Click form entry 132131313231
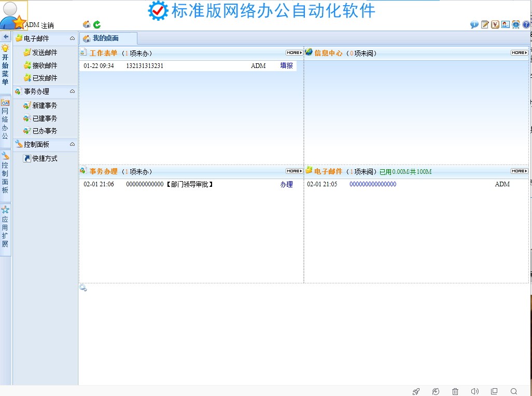Viewport: 532px width, 396px height. tap(145, 66)
